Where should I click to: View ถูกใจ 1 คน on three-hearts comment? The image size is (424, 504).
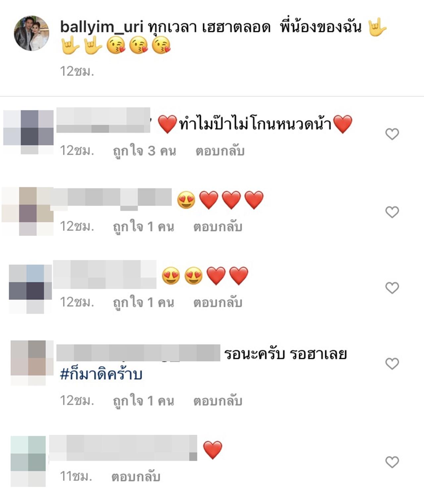[143, 227]
